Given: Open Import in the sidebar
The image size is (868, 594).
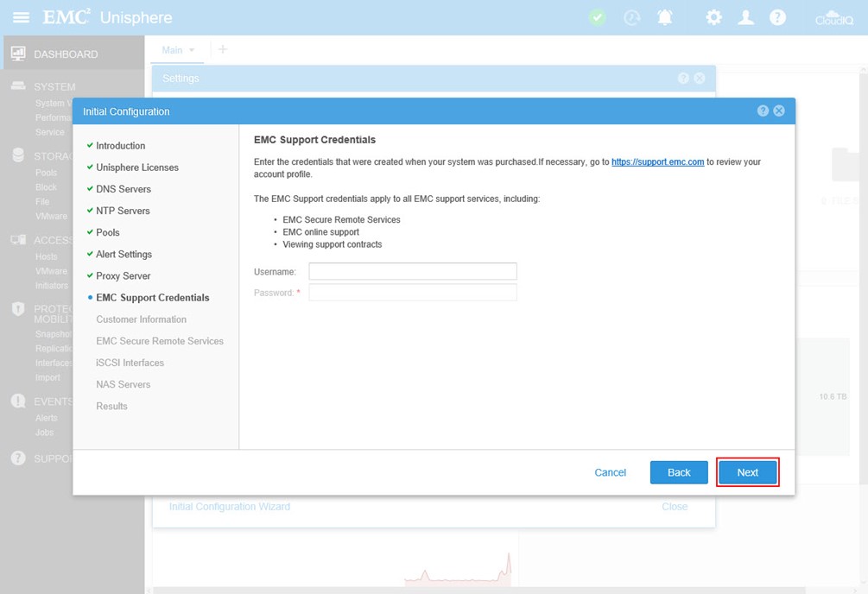Looking at the screenshot, I should point(48,377).
